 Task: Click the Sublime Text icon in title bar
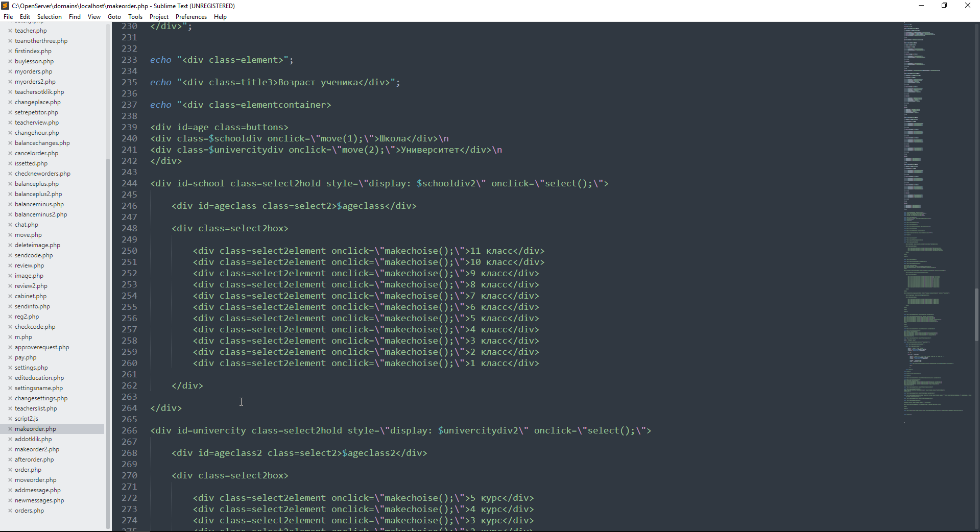click(5, 6)
